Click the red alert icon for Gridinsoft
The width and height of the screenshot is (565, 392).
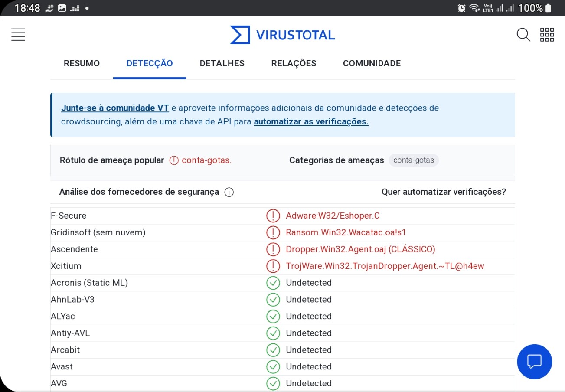click(x=273, y=232)
